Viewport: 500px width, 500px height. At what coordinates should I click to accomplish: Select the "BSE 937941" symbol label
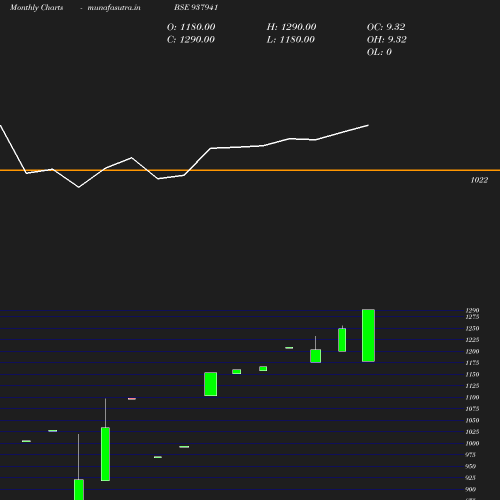coord(196,7)
